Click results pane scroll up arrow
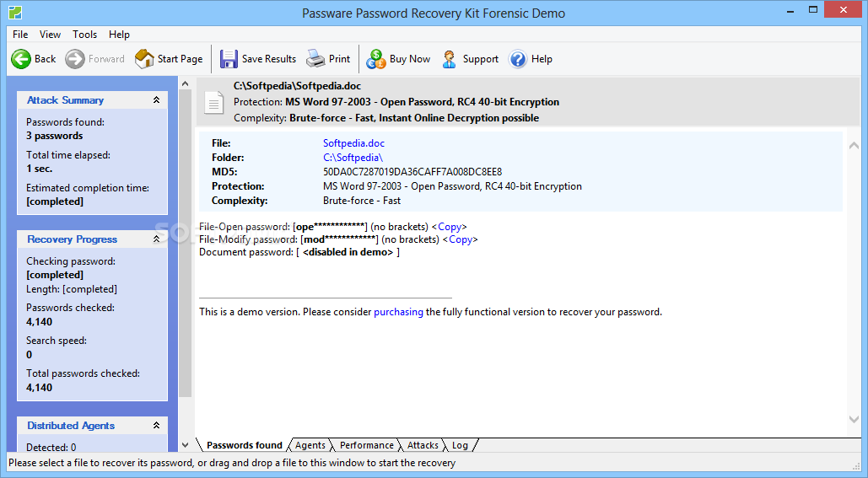This screenshot has width=868, height=478. (855, 145)
